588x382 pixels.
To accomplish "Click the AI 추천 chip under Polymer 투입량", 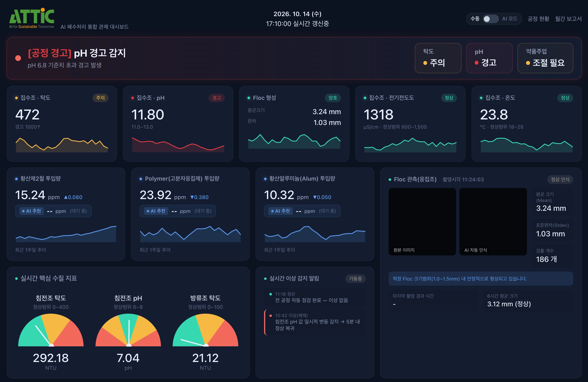I will click(156, 211).
